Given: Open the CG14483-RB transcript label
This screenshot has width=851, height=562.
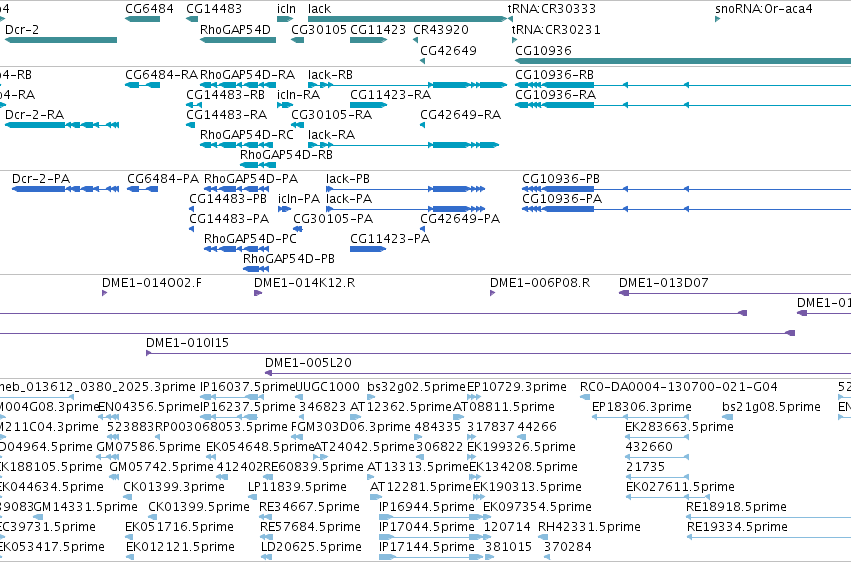Looking at the screenshot, I should (x=225, y=95).
